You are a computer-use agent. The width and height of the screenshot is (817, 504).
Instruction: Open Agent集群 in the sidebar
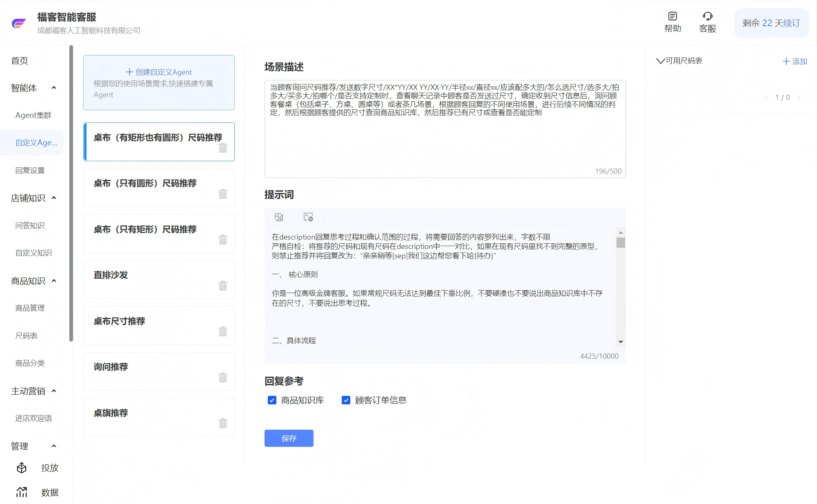tap(33, 115)
